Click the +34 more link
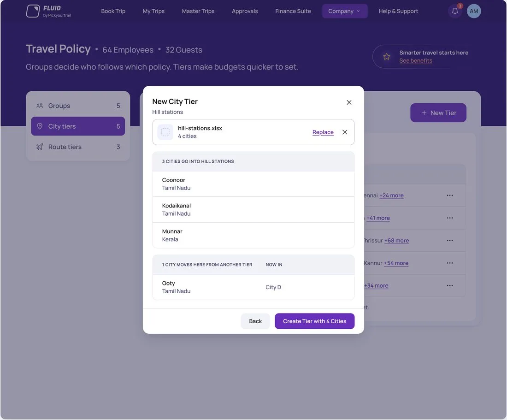The height and width of the screenshot is (420, 507). pyautogui.click(x=376, y=285)
